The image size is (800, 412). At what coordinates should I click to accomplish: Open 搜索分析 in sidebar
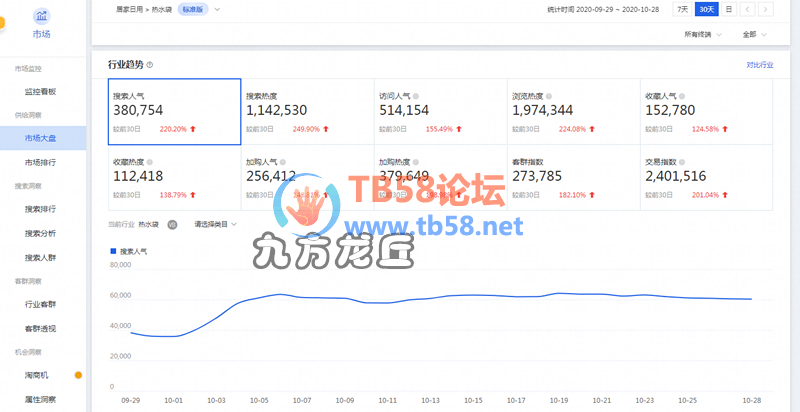pos(40,234)
